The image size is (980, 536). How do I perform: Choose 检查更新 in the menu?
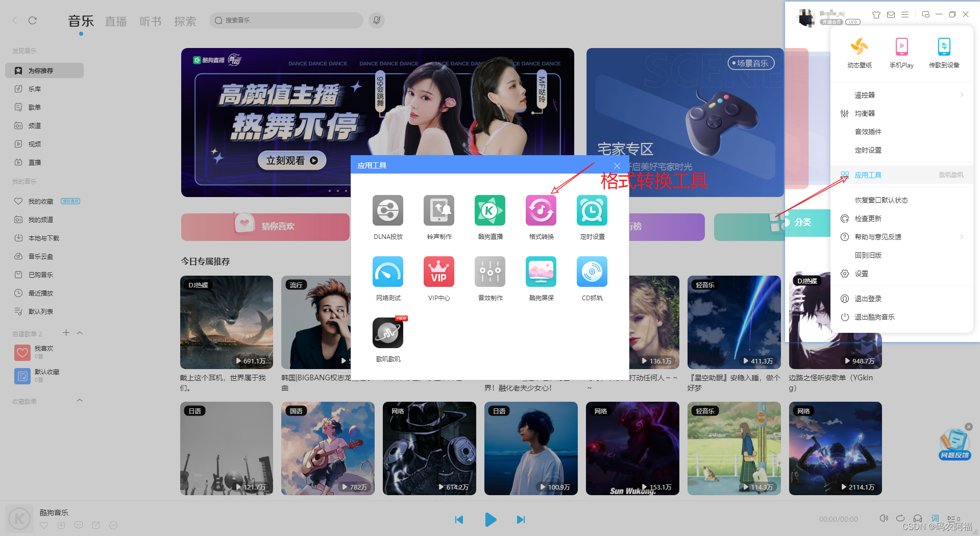pos(902,218)
